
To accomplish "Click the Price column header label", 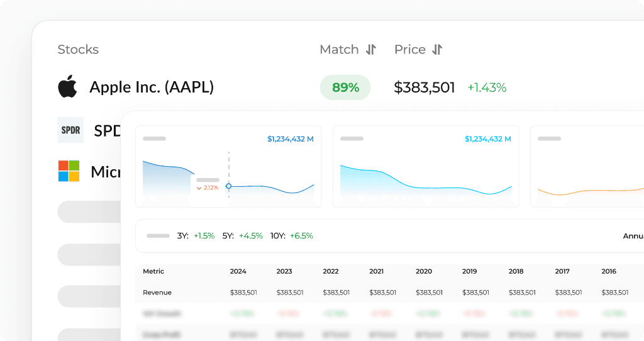I will (410, 50).
